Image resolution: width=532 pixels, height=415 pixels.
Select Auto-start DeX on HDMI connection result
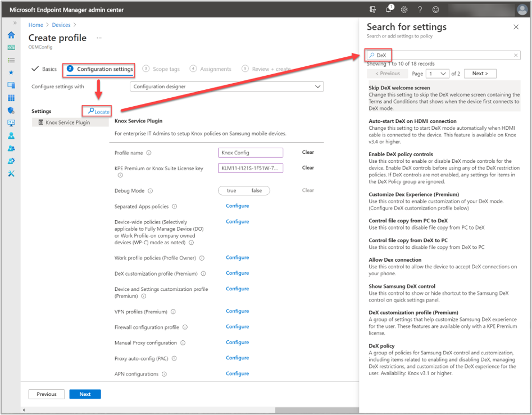coord(444,131)
